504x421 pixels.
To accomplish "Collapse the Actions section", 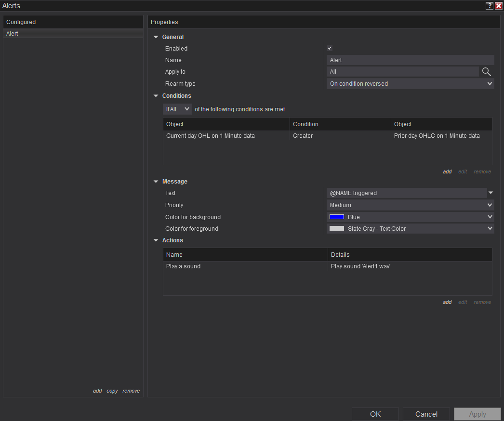I will pyautogui.click(x=156, y=240).
